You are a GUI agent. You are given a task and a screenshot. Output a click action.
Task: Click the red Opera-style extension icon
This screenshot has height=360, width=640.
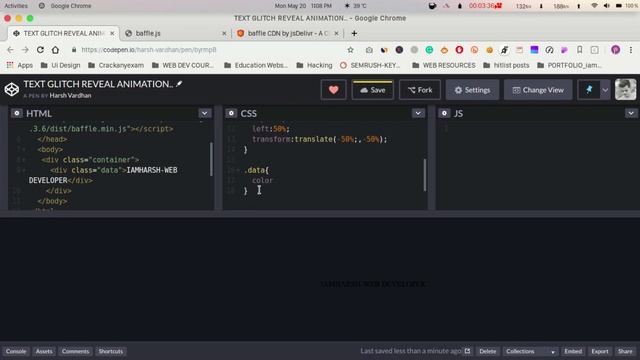click(459, 50)
